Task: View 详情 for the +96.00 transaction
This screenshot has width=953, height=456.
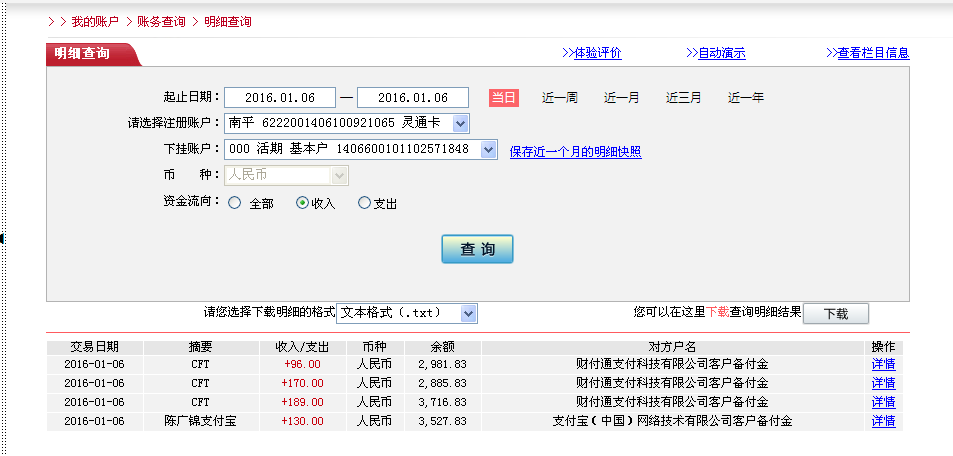Action: point(883,364)
